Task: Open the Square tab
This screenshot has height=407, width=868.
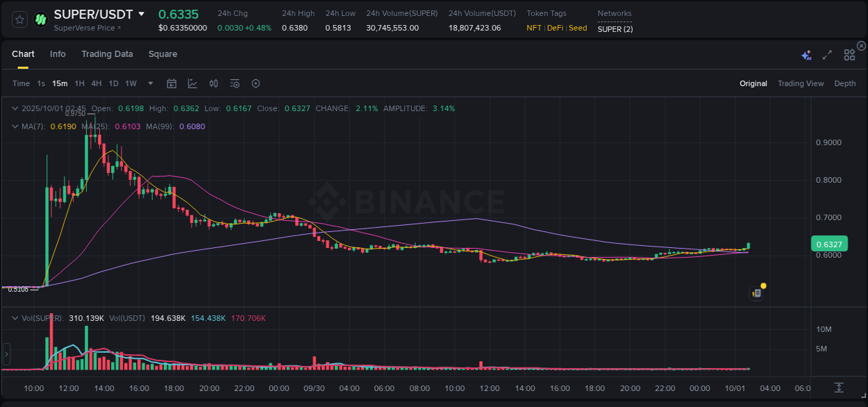Action: pyautogui.click(x=162, y=54)
